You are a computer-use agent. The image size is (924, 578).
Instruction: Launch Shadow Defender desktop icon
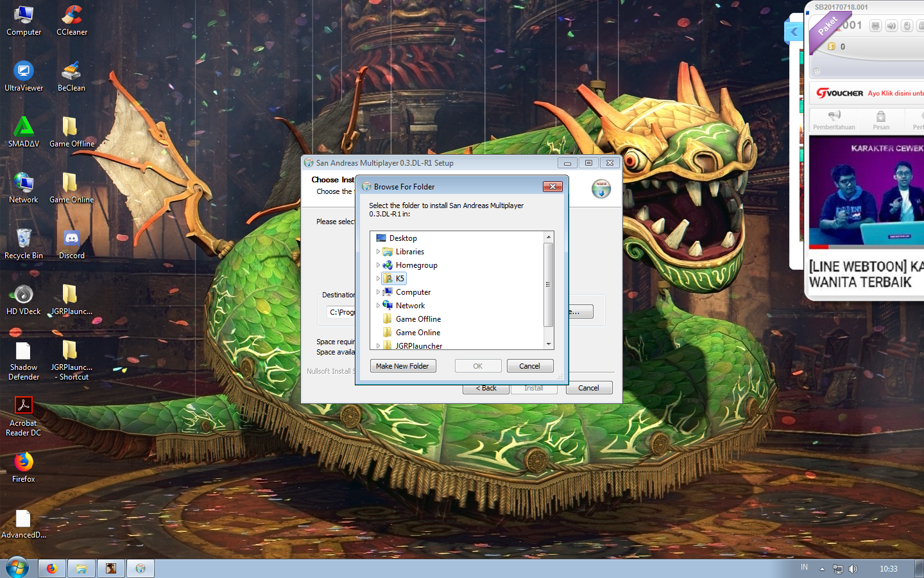(24, 360)
